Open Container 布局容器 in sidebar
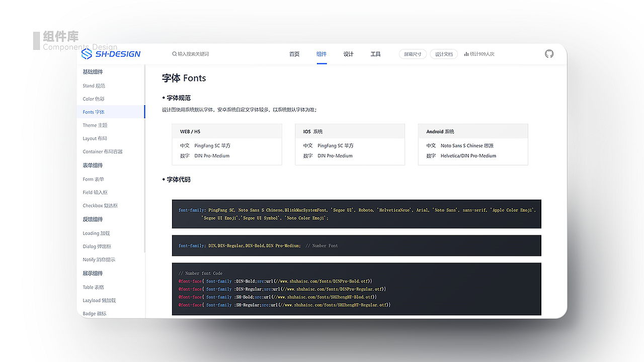This screenshot has width=644, height=362. coord(103,151)
